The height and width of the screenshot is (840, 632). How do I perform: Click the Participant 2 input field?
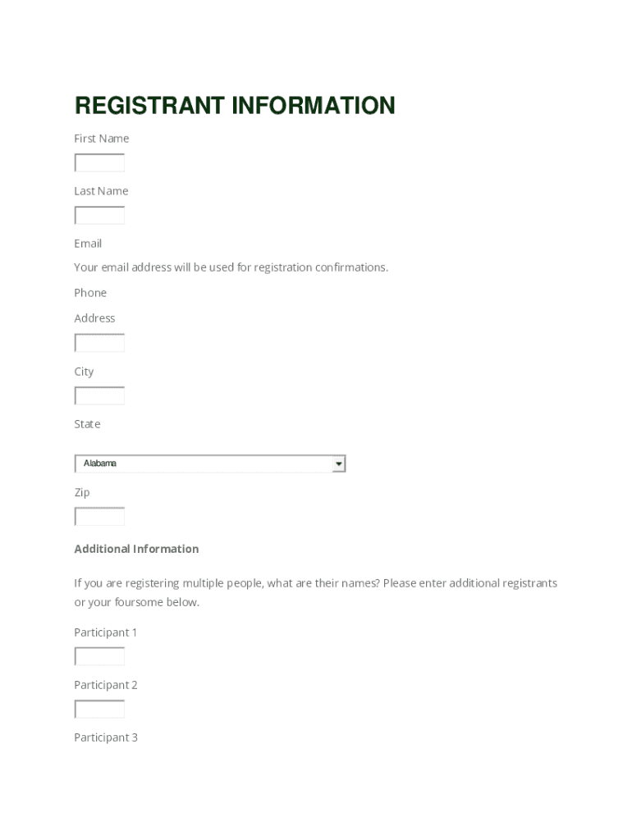pos(99,709)
